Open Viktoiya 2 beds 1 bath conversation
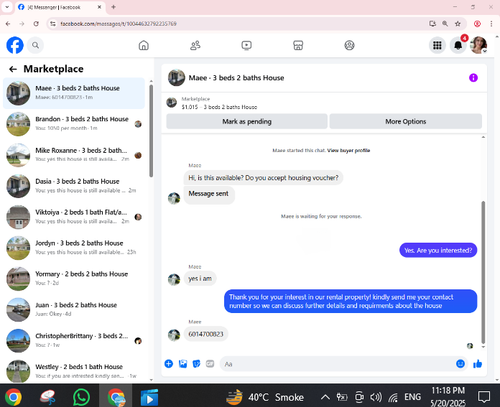This screenshot has height=407, width=500. (74, 217)
